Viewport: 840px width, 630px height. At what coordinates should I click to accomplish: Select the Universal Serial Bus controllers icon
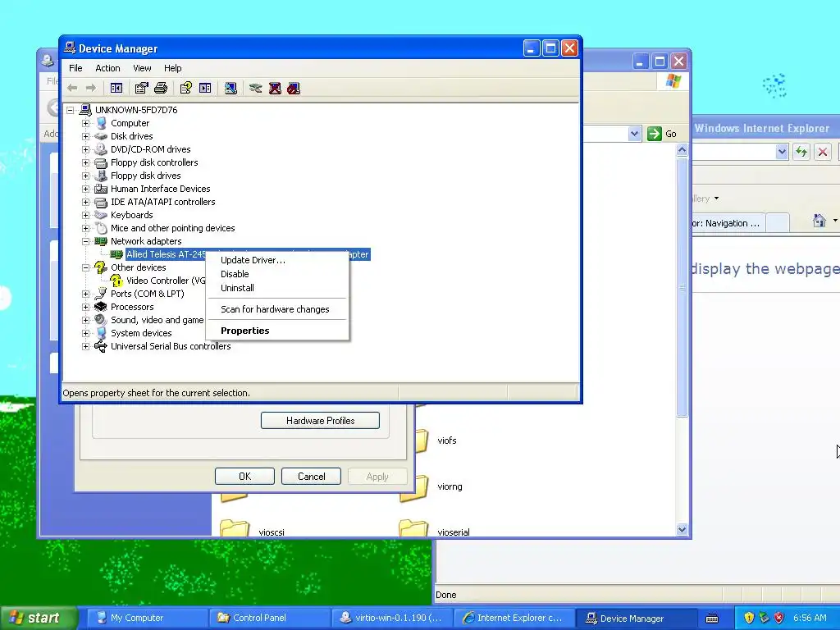tap(101, 346)
